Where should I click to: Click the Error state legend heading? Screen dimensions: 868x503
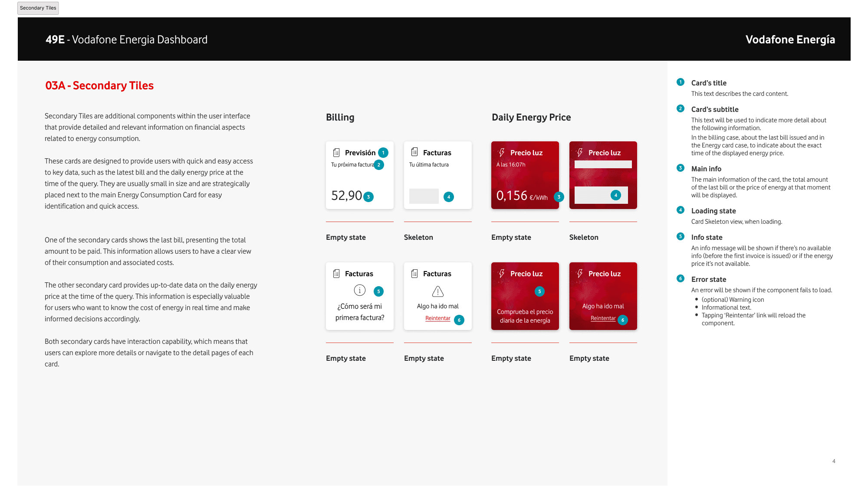pyautogui.click(x=709, y=279)
